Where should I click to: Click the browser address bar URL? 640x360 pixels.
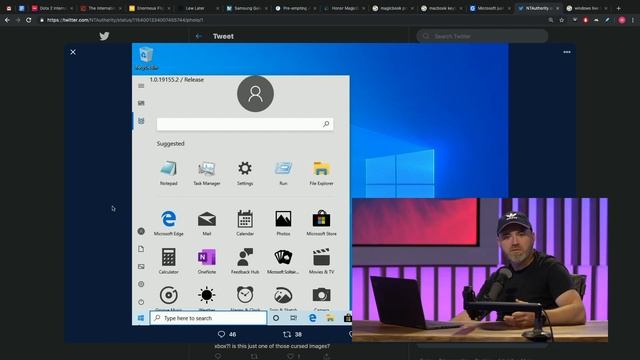(125, 20)
